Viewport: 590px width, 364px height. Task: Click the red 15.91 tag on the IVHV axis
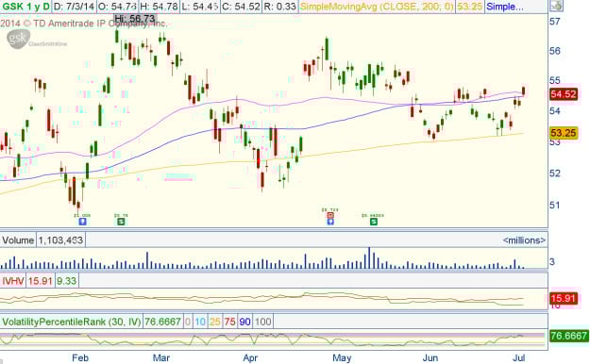563,299
